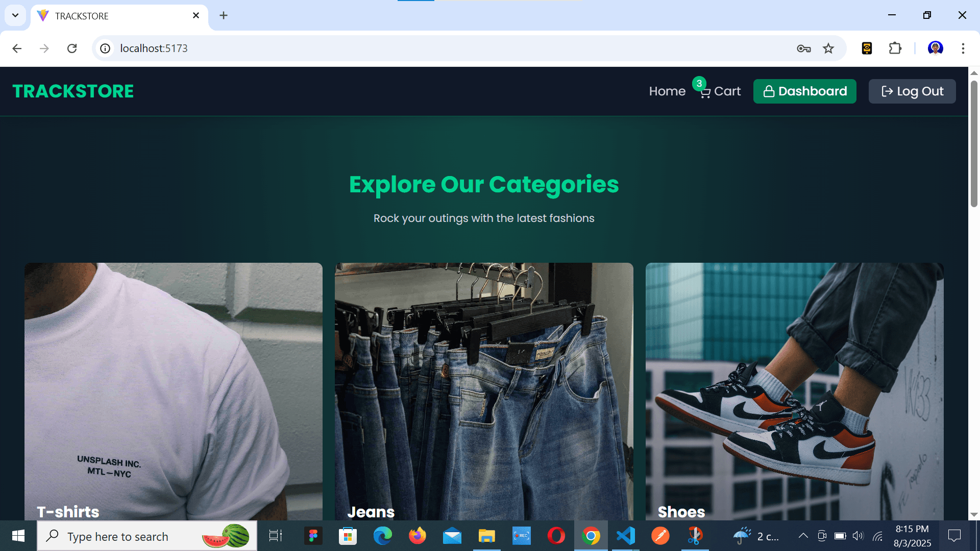980x551 pixels.
Task: Open Chrome three-dot menu
Action: 963,48
